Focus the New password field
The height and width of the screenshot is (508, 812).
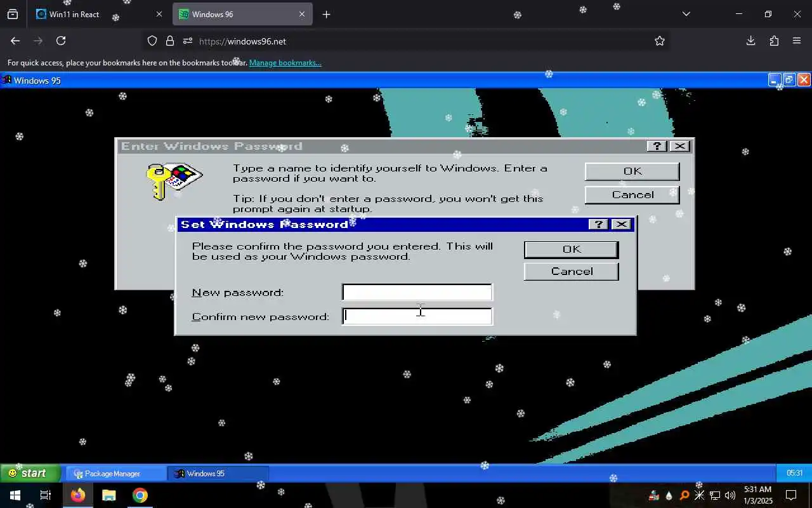tap(417, 292)
